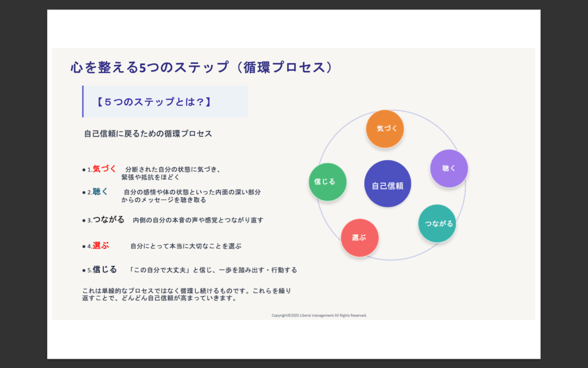Click the subtitle 自己信頼に戻るための循環プロセス
The width and height of the screenshot is (588, 368).
148,133
